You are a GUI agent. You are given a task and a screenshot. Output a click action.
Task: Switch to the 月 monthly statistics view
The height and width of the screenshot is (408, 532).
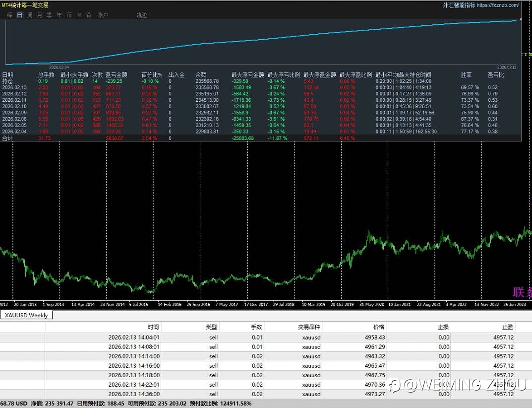pos(40,15)
